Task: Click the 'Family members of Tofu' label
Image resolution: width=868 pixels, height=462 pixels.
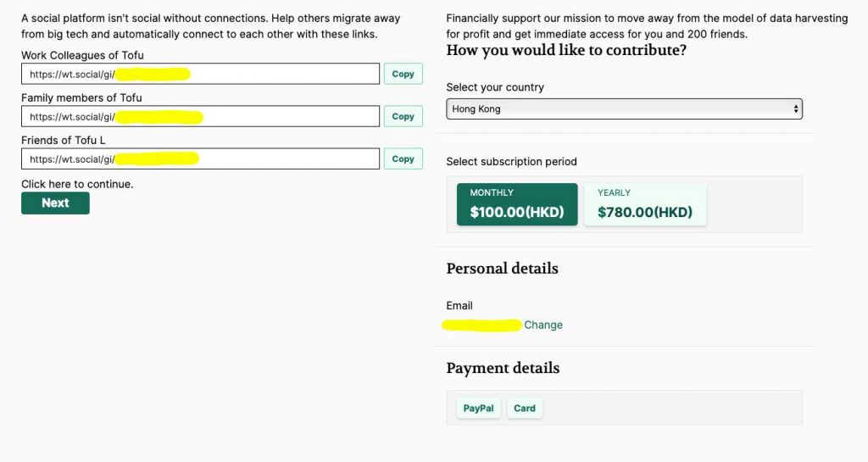Action: coord(81,97)
